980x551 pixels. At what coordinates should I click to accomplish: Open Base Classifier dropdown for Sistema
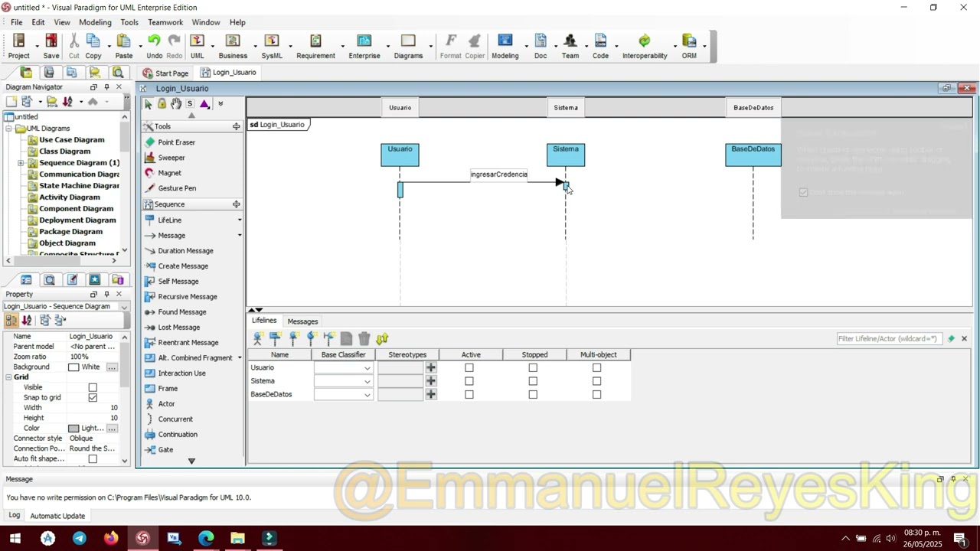coord(367,381)
